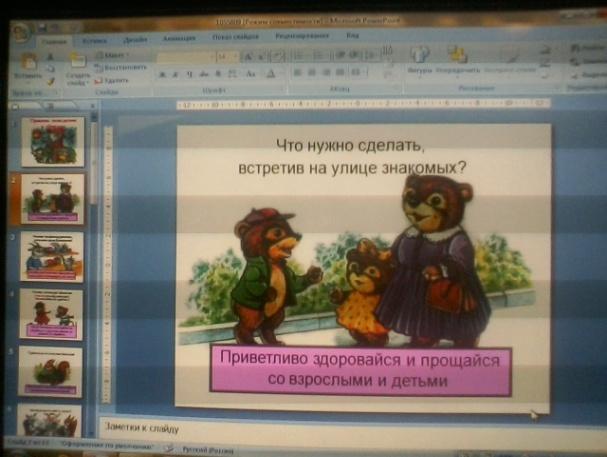This screenshot has width=607, height=457.
Task: Open change case Aa menu
Action: [251, 74]
